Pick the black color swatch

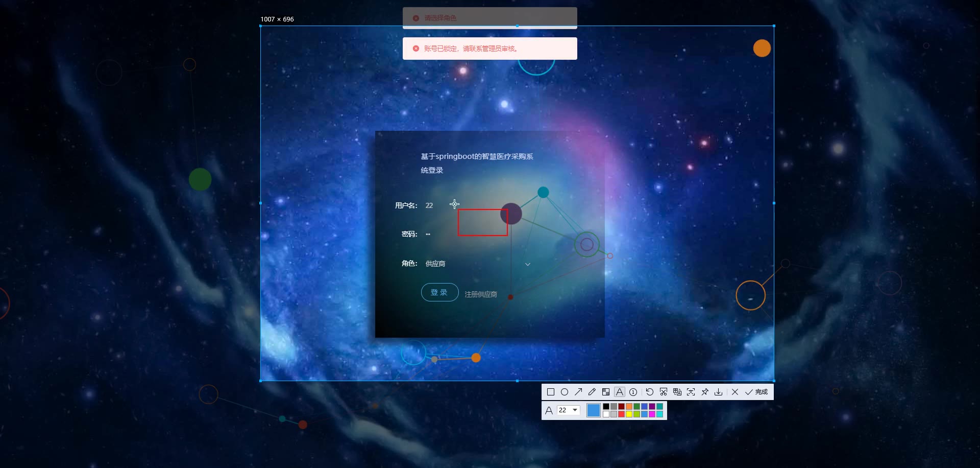[x=606, y=407]
